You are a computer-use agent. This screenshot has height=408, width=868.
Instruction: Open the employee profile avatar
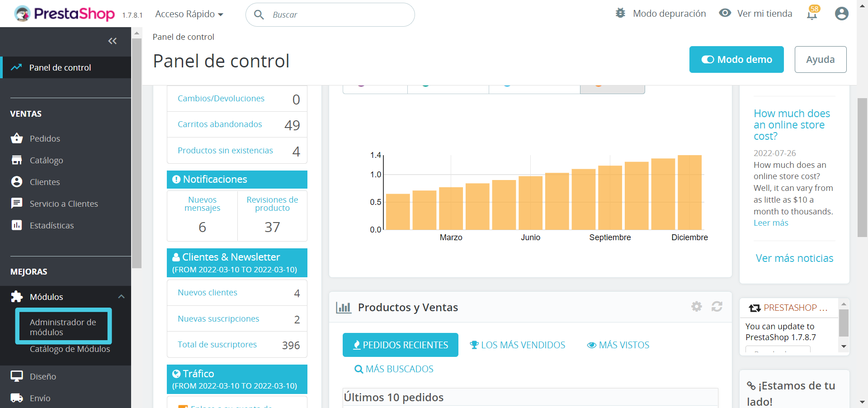(x=842, y=14)
